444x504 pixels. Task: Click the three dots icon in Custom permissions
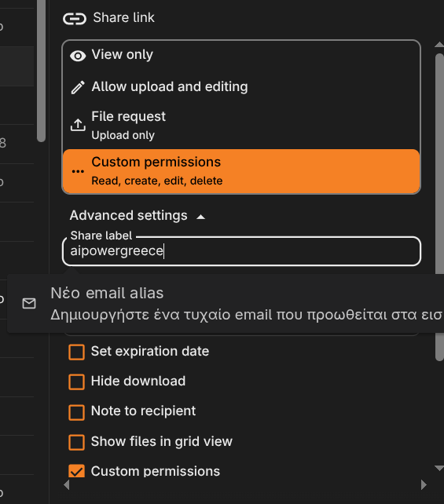(78, 171)
